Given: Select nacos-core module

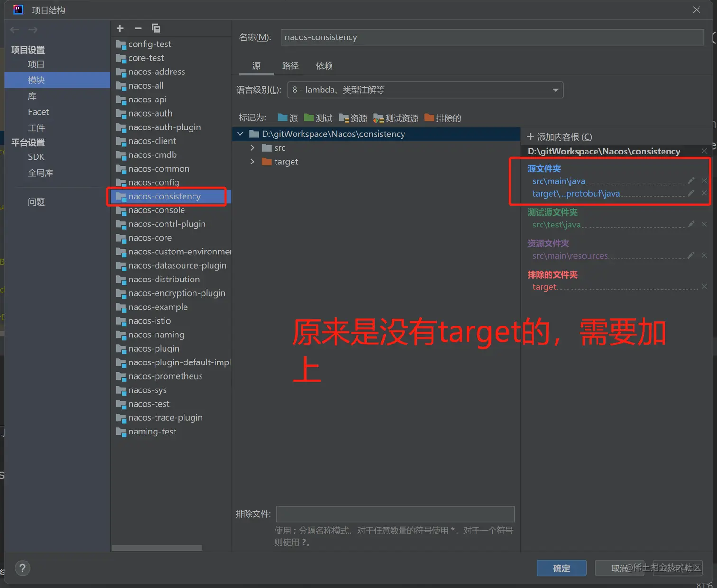Looking at the screenshot, I should pos(150,238).
